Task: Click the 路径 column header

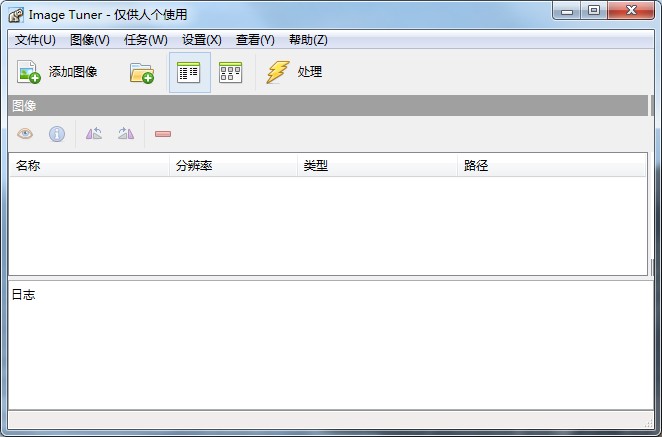Action: point(551,166)
